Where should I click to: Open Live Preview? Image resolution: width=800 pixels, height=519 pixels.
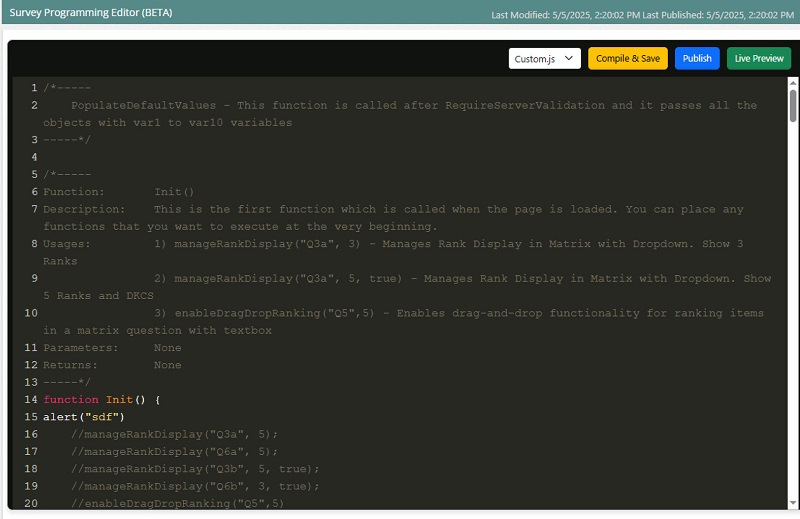[759, 59]
